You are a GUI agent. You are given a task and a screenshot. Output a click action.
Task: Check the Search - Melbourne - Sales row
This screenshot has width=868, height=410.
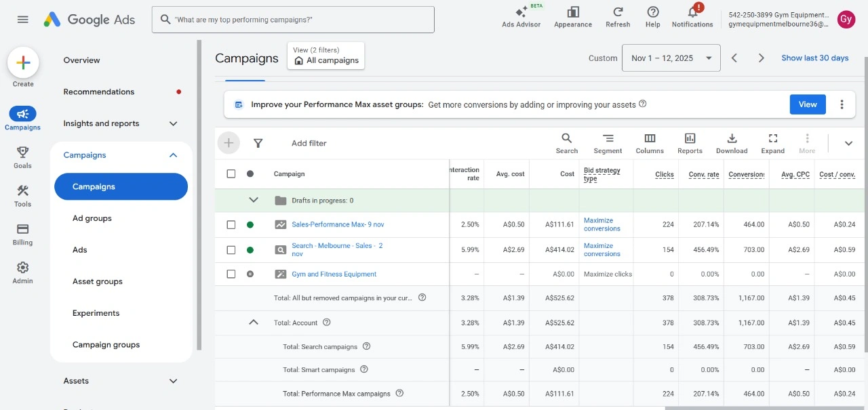[231, 250]
